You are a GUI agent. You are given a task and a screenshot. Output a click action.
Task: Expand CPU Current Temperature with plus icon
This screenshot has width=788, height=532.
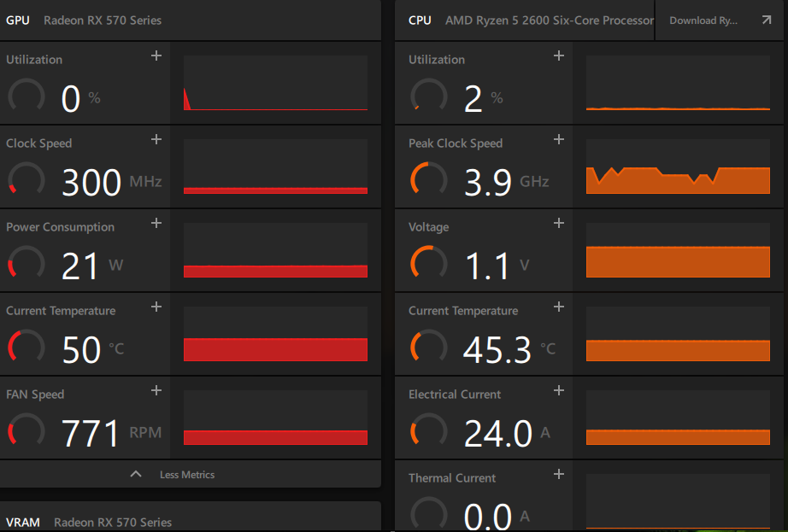pos(559,307)
